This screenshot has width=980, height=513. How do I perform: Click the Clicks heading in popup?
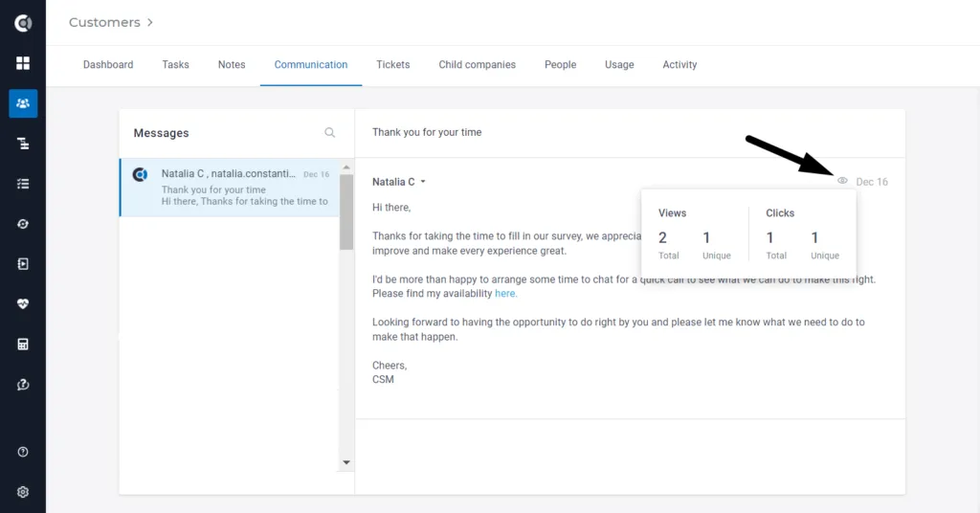click(780, 213)
